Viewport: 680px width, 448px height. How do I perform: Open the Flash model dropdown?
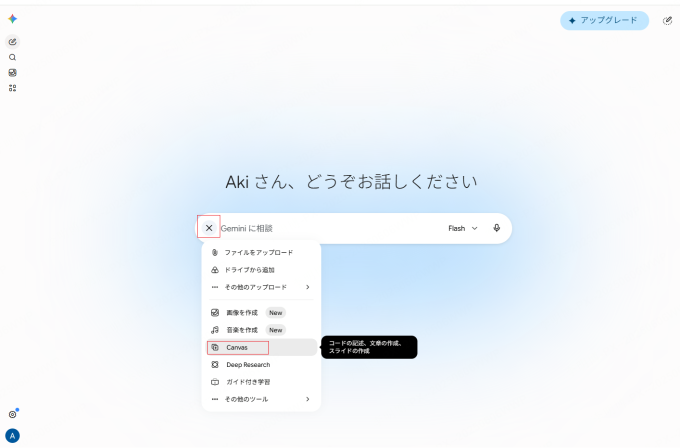(463, 228)
